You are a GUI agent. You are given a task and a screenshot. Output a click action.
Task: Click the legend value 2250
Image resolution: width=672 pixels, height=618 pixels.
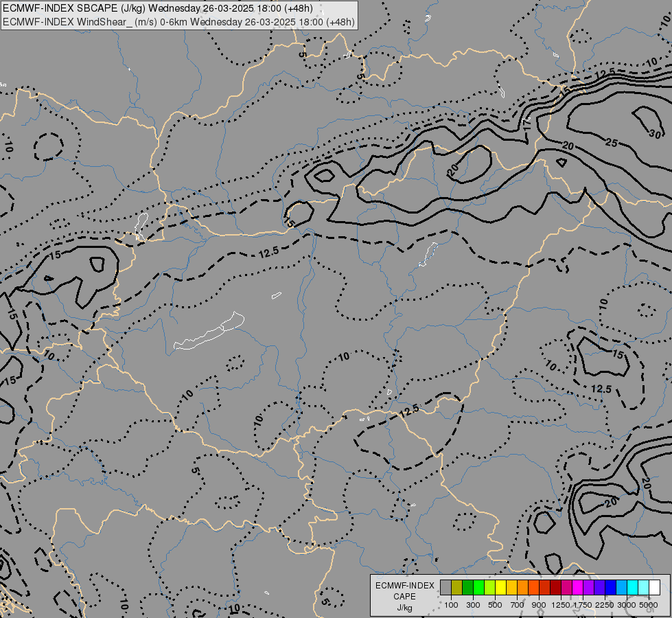pyautogui.click(x=605, y=605)
